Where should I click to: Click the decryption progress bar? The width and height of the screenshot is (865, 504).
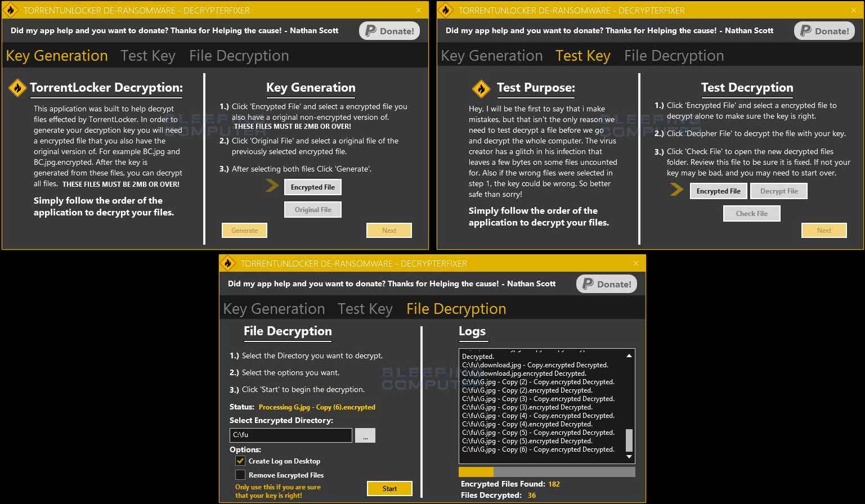coord(546,472)
